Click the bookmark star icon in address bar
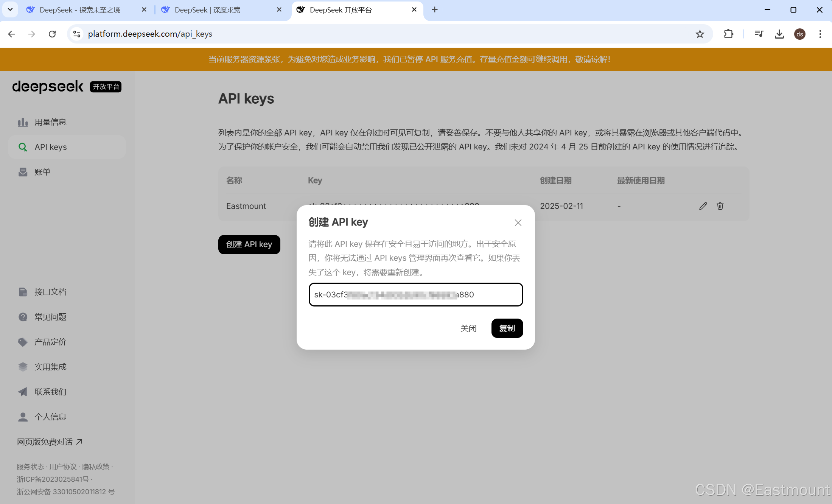 coord(700,34)
